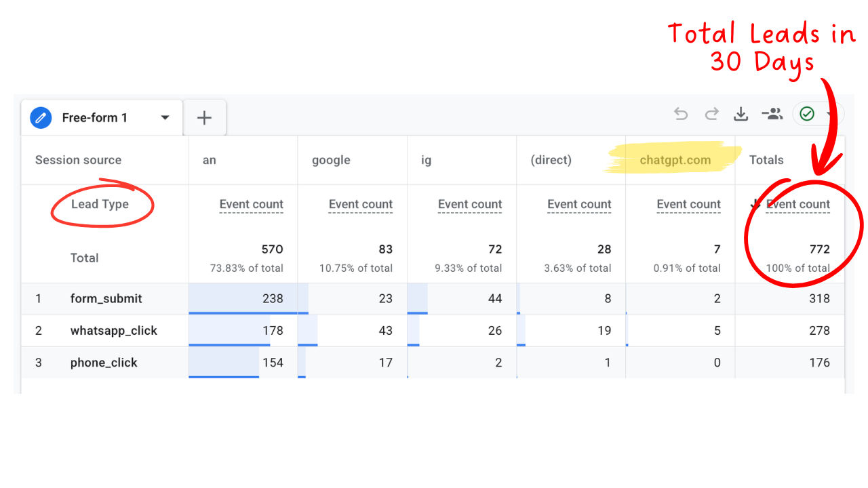Sort by Event count under chatgpt.com column

[688, 205]
